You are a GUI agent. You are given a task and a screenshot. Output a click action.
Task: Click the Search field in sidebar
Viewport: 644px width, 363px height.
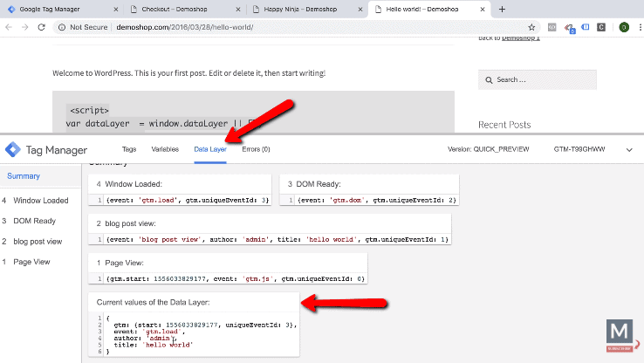coord(538,79)
